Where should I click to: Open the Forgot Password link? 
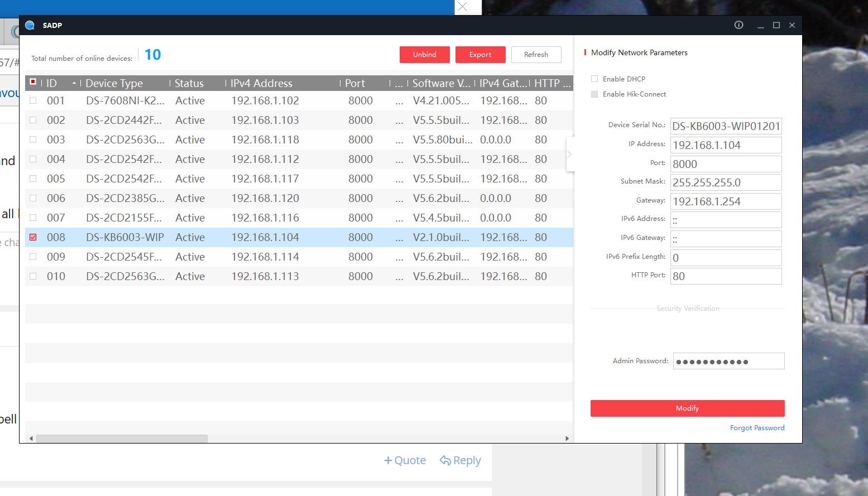[757, 428]
